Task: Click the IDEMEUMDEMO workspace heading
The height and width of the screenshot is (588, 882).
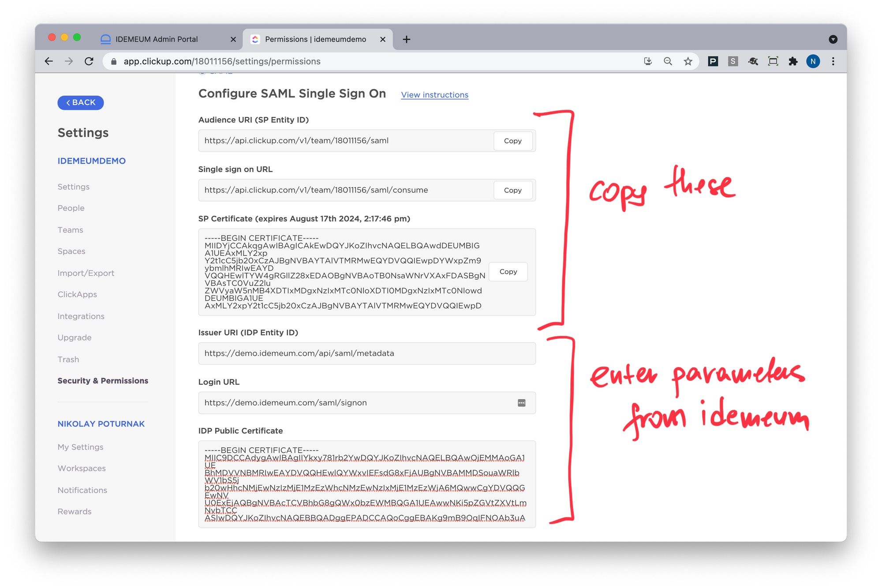Action: point(92,161)
